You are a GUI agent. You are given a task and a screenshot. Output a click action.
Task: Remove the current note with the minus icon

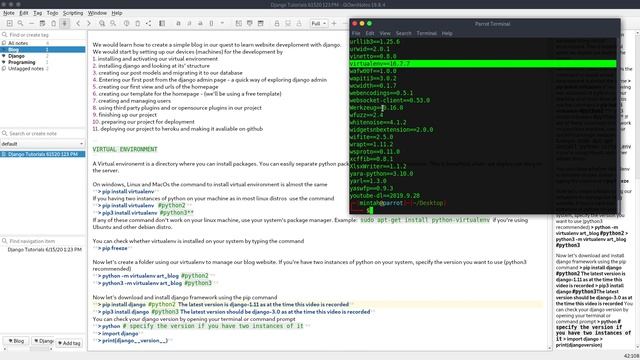(x=31, y=24)
